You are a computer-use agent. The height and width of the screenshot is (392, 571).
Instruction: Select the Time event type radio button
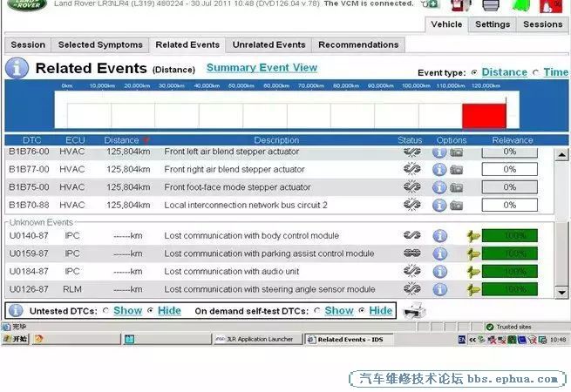pyautogui.click(x=535, y=73)
